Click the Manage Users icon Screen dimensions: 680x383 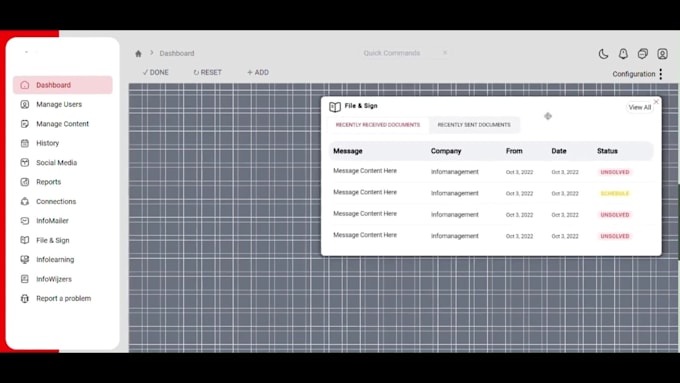(x=25, y=105)
